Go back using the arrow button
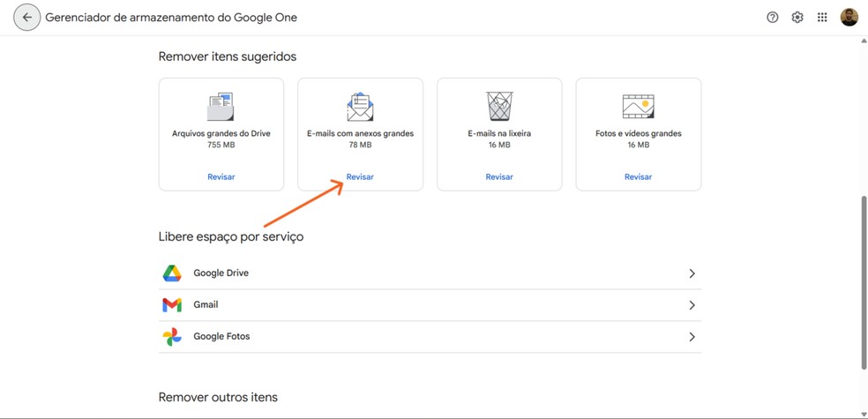 (27, 17)
